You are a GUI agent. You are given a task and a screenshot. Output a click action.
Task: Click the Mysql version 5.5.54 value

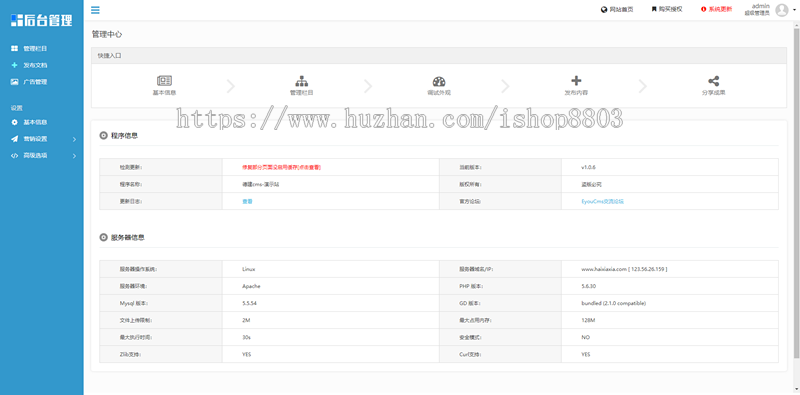[x=249, y=303]
